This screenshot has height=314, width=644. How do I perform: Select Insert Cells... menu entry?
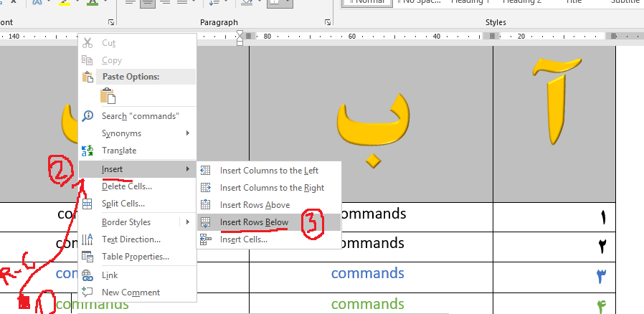coord(243,239)
